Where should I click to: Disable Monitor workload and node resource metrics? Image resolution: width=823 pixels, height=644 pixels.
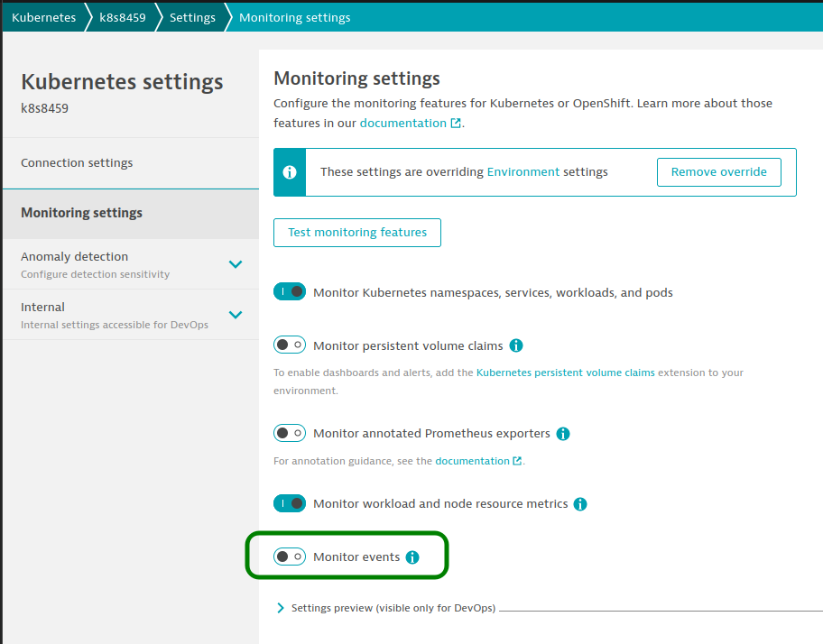point(289,503)
